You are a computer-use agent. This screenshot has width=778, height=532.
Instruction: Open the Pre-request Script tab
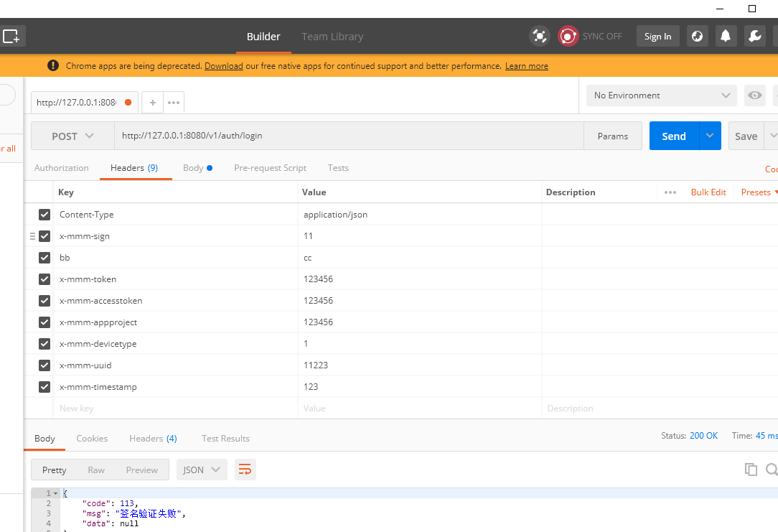[x=270, y=168]
